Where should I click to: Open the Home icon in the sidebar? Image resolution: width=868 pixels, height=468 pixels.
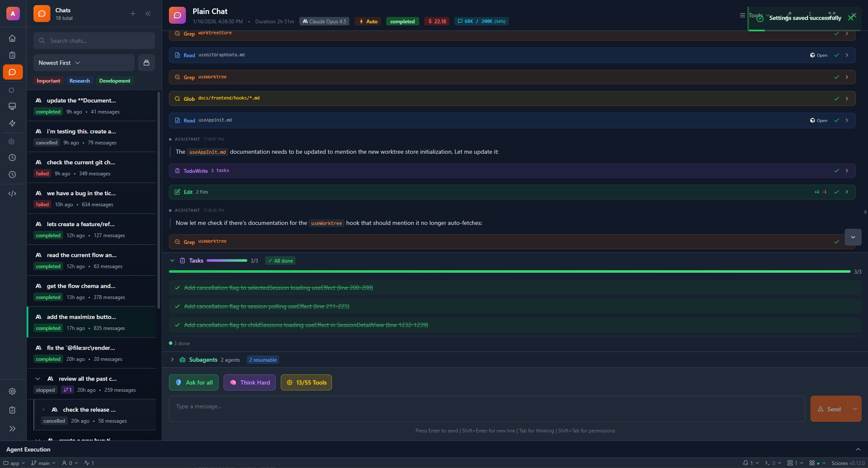point(13,38)
